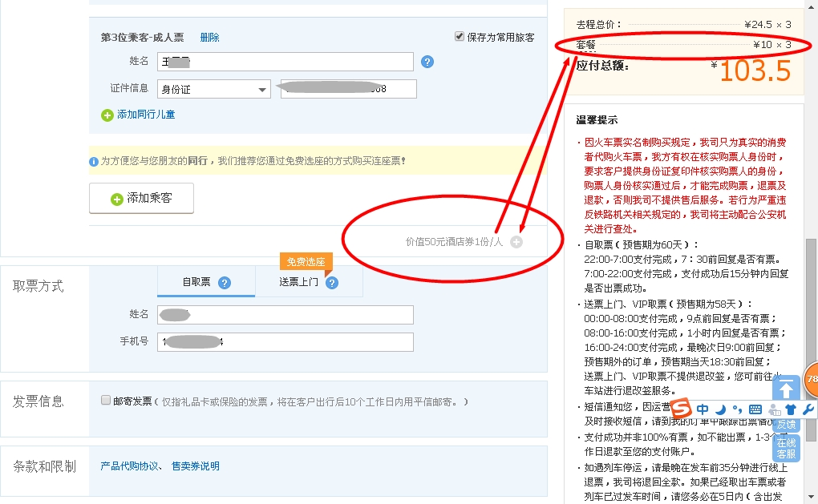Click the 手机号 input field
This screenshot has width=818, height=504.
pos(285,342)
